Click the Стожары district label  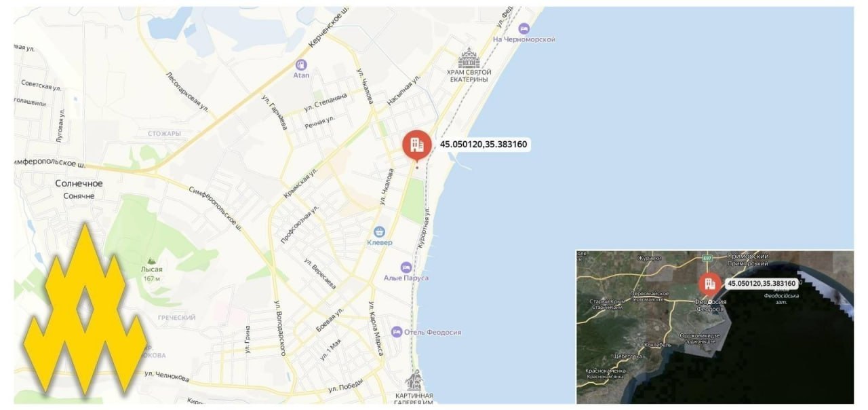tap(164, 134)
